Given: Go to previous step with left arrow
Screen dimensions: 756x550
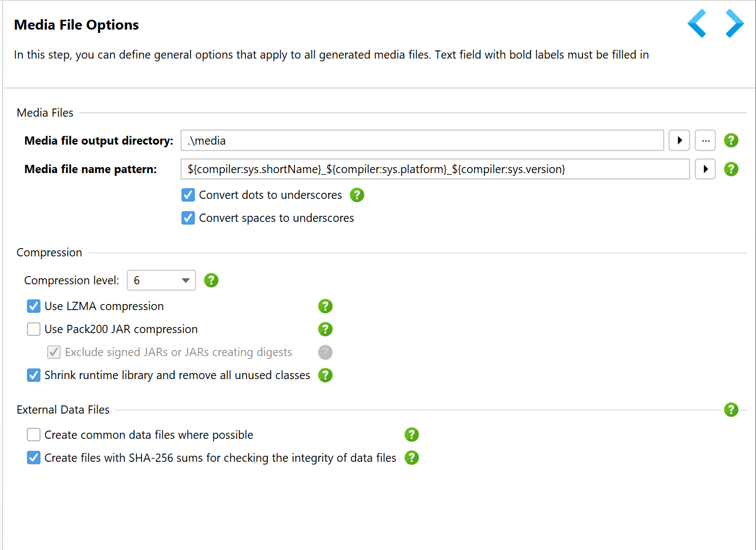Looking at the screenshot, I should coord(697,24).
